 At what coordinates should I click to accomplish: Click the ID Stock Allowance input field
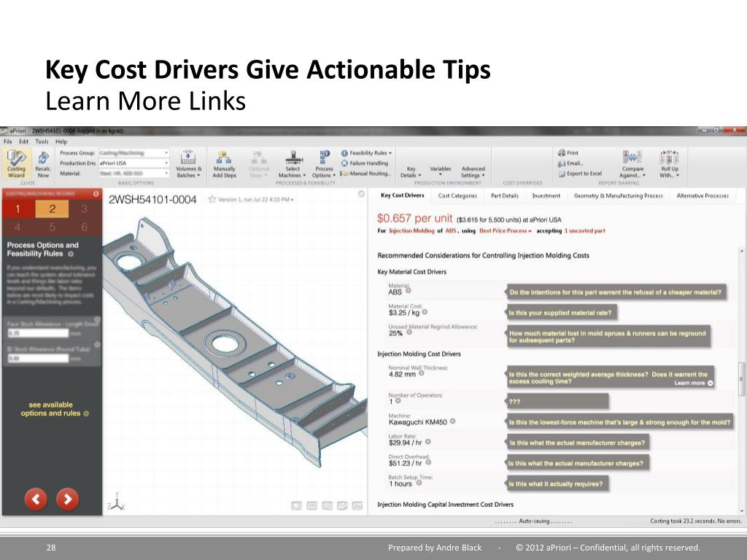pos(38,358)
